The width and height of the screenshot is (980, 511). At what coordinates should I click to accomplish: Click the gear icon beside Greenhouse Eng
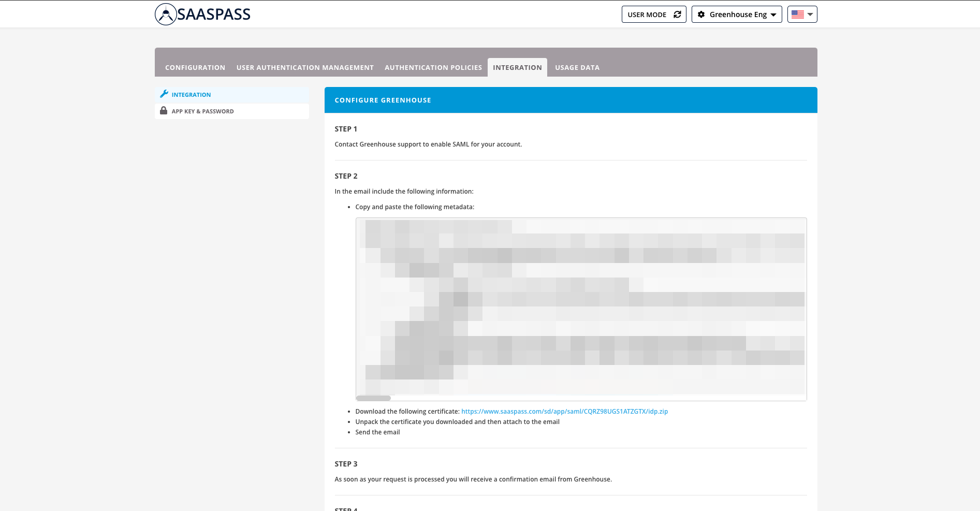[x=701, y=14]
